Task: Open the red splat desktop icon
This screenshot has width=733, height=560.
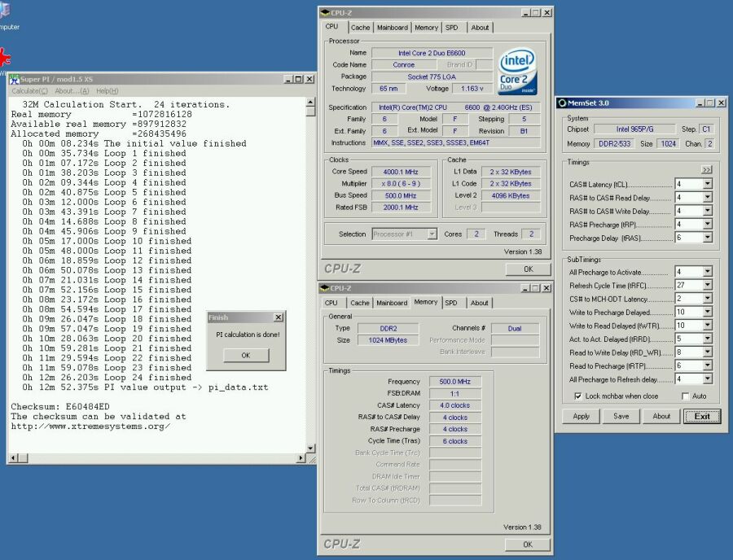Action: tap(4, 59)
